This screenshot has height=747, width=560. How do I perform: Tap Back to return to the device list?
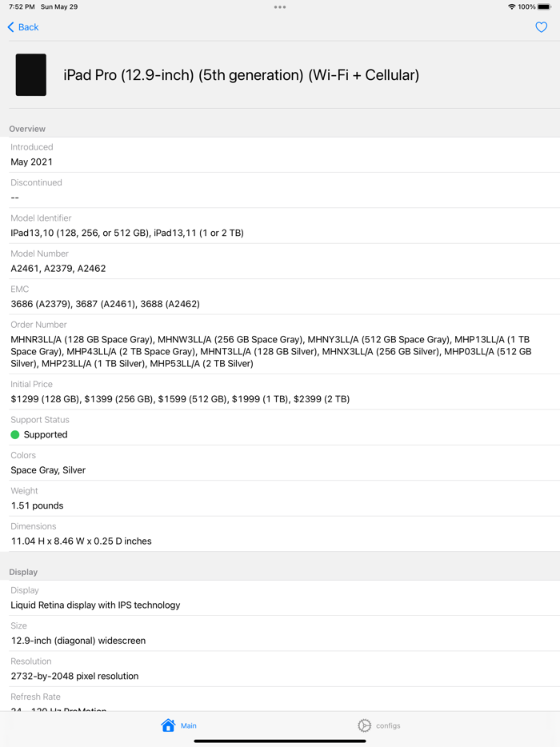click(22, 26)
